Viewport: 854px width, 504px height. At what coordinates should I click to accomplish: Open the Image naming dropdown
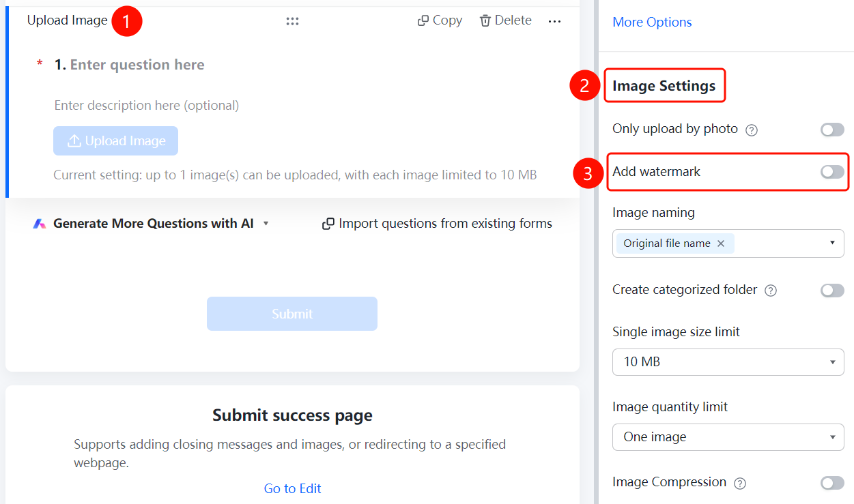[728, 243]
